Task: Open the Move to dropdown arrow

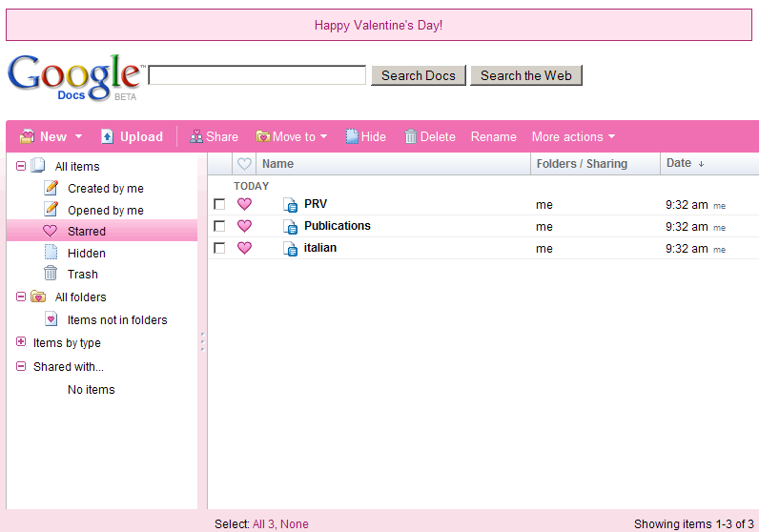Action: [323, 137]
